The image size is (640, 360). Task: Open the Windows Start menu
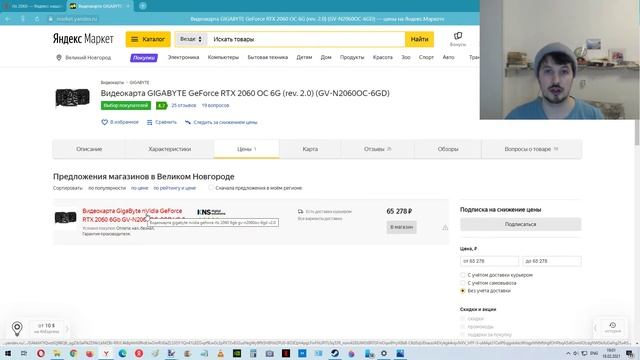[x=7, y=353]
